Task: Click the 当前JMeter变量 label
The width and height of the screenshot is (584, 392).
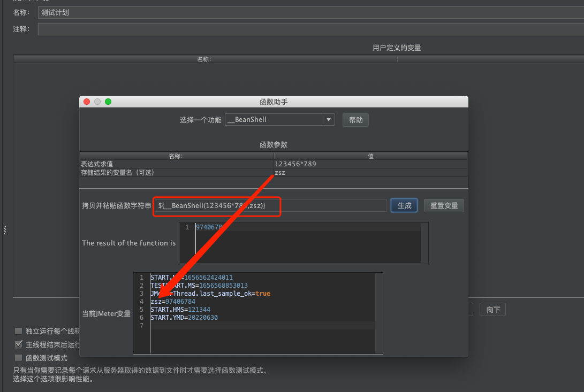Action: 106,313
